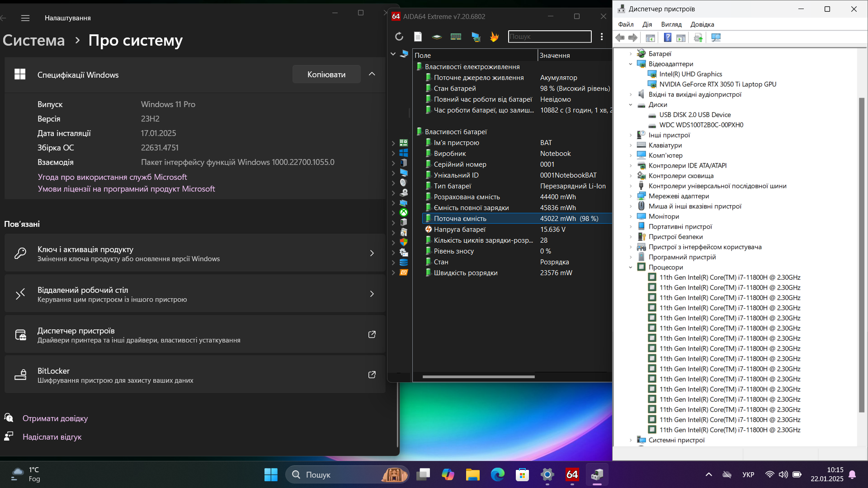The height and width of the screenshot is (488, 868).
Task: Expand the Мережеві адаптери node
Action: 631,196
